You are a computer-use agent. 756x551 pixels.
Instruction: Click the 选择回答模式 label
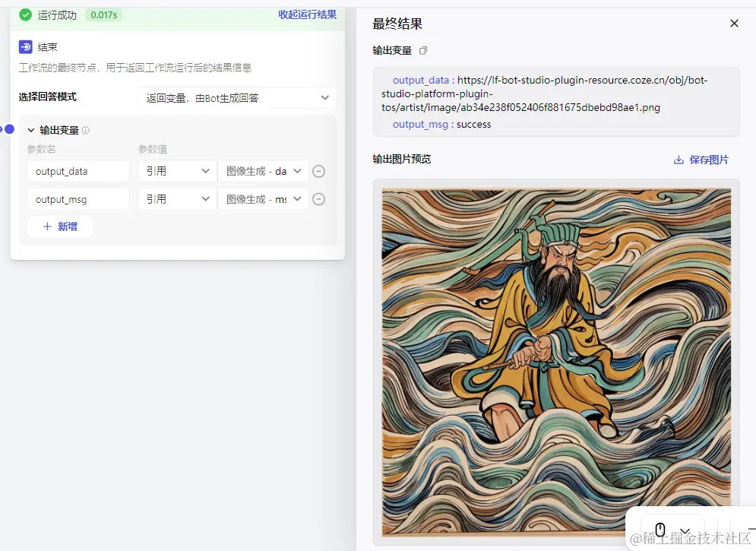tap(47, 97)
